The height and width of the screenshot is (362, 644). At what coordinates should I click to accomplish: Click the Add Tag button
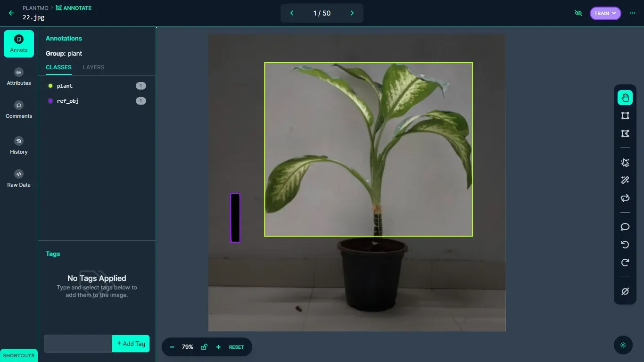131,344
